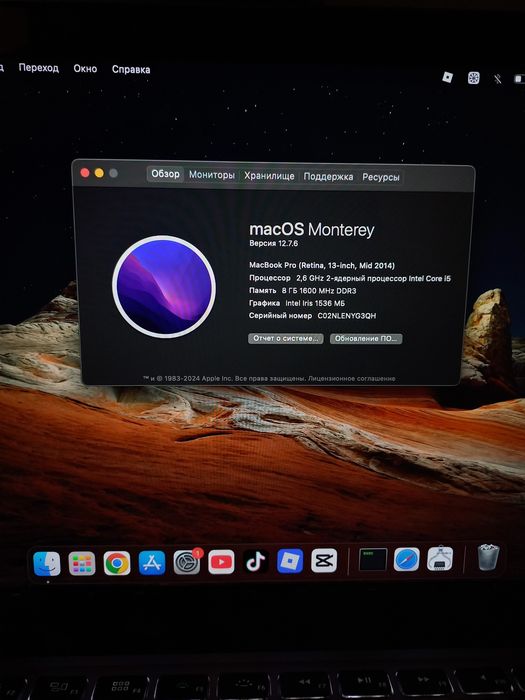
Task: Open CapCut in the Dock
Action: point(324,560)
